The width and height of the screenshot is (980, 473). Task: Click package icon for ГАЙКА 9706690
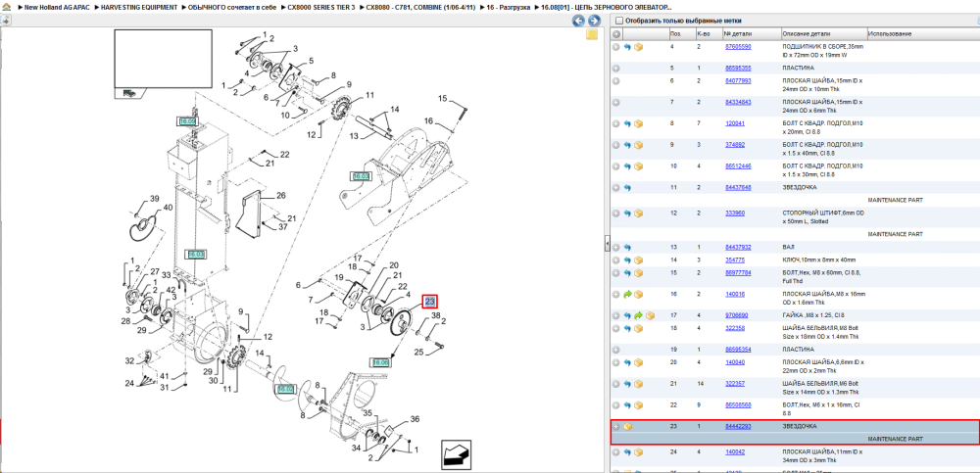[650, 315]
